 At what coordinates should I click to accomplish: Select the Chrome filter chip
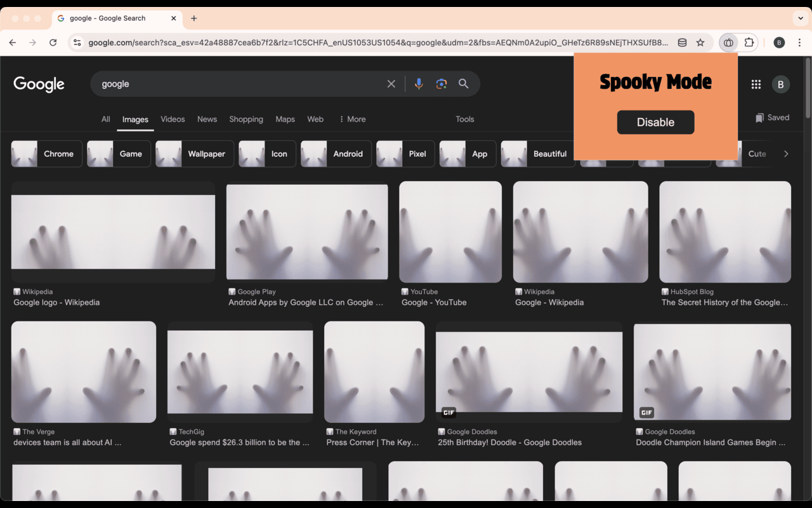coord(47,154)
